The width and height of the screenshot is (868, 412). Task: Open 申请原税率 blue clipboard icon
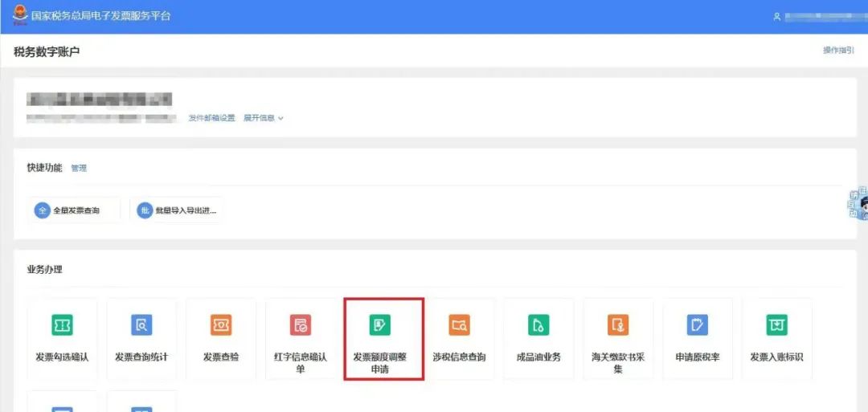698,325
